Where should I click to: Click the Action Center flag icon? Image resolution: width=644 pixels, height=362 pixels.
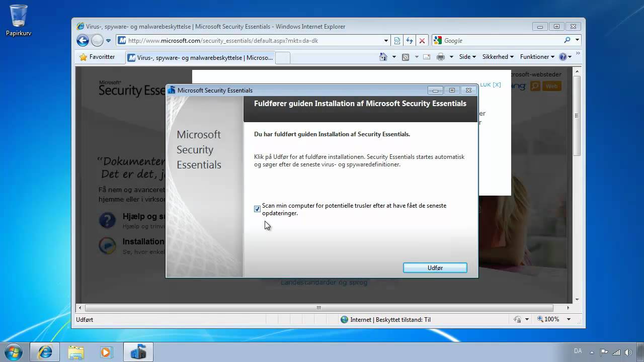tap(604, 352)
